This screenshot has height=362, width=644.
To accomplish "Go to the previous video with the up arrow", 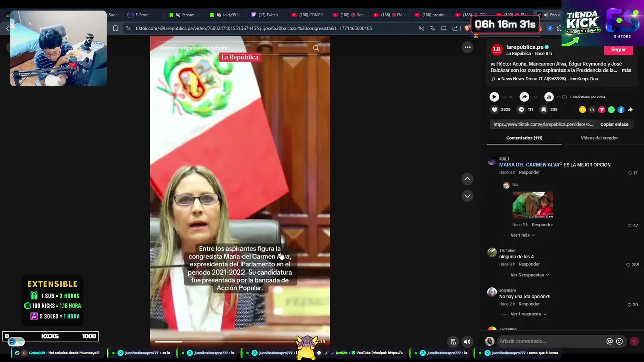I will tap(467, 179).
